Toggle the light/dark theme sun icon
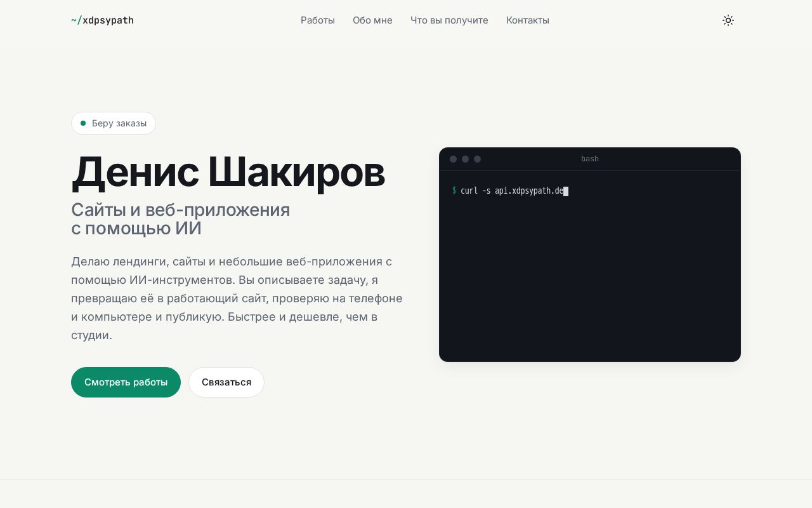Screen dimensions: 812x508 (728, 20)
